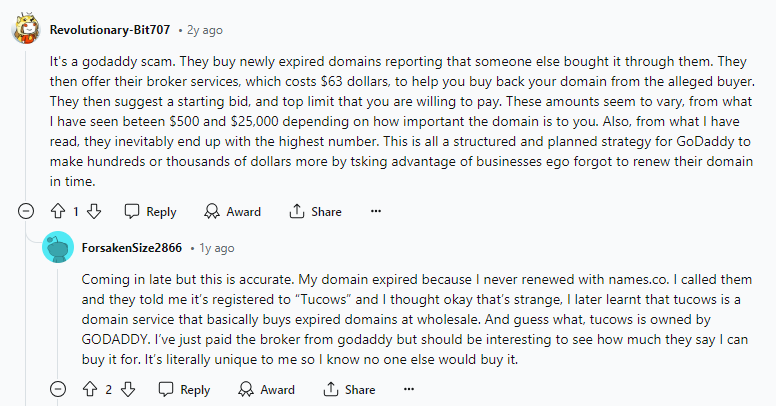Open more options on ForsakenSize2866's reply
The height and width of the screenshot is (406, 776).
coord(410,390)
